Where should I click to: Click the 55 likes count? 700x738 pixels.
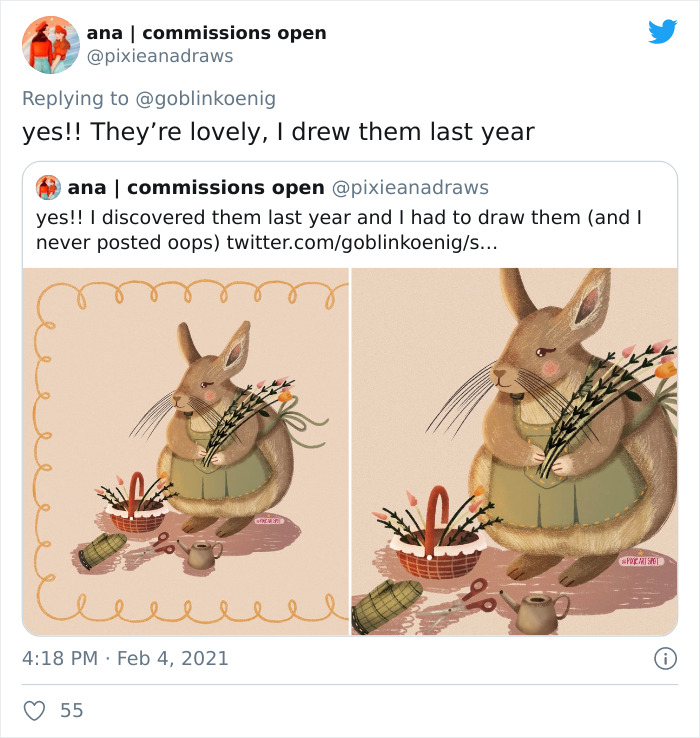click(72, 710)
